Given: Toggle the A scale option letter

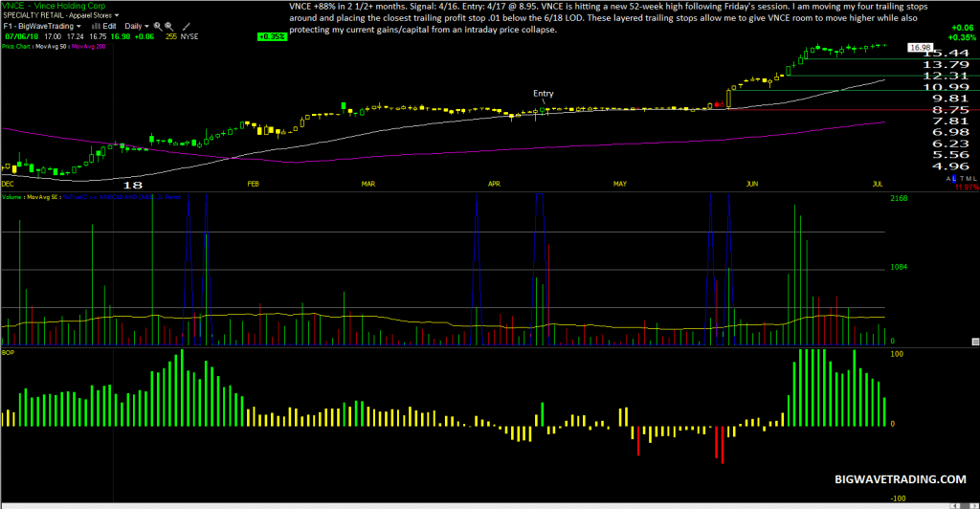Looking at the screenshot, I should pyautogui.click(x=948, y=179).
